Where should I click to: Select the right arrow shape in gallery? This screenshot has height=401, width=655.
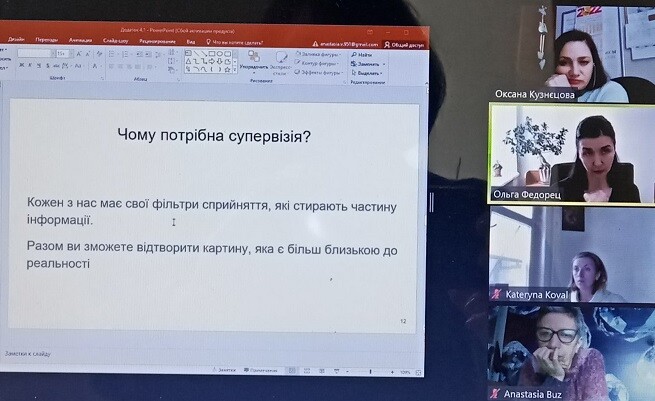(212, 61)
